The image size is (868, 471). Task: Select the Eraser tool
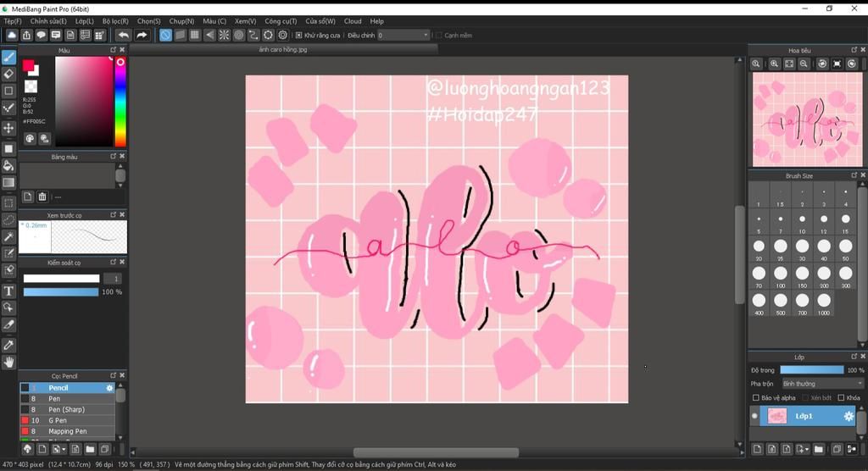pyautogui.click(x=8, y=74)
